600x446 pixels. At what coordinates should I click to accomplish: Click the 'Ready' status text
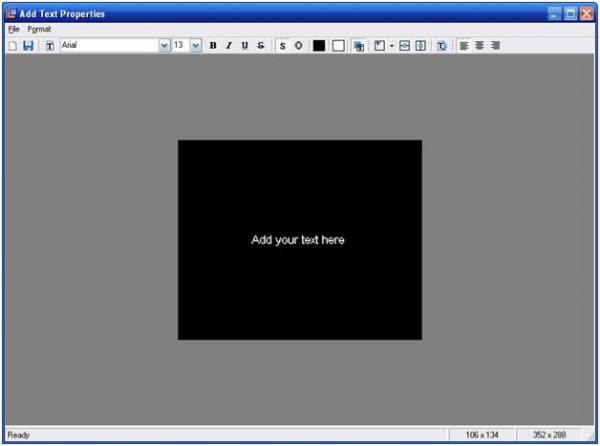(x=18, y=435)
